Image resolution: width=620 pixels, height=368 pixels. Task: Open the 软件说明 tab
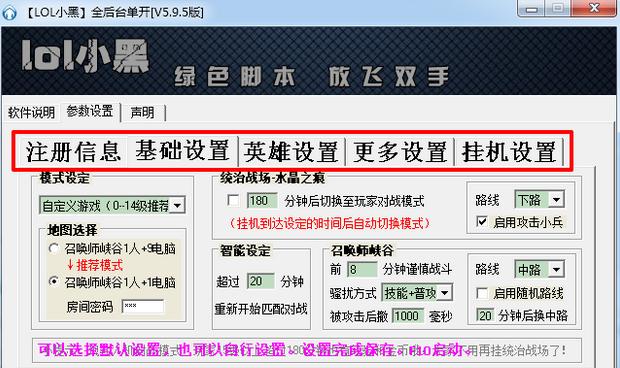[31, 113]
